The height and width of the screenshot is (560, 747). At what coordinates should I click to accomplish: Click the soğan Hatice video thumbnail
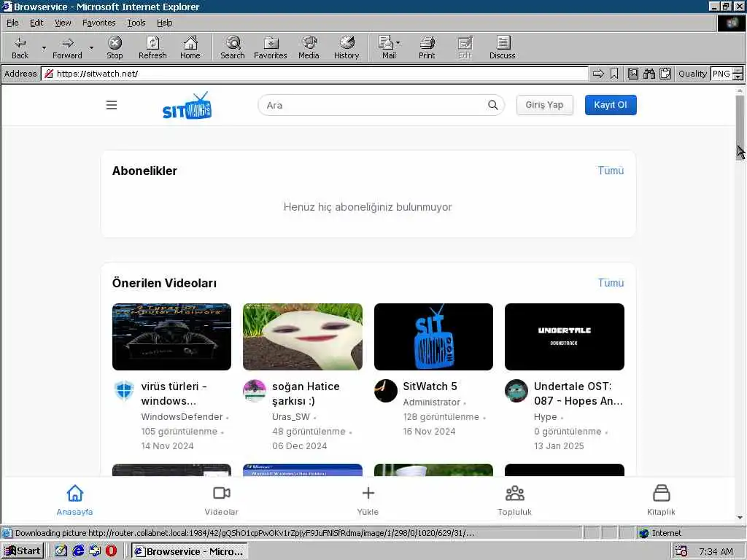pyautogui.click(x=303, y=337)
